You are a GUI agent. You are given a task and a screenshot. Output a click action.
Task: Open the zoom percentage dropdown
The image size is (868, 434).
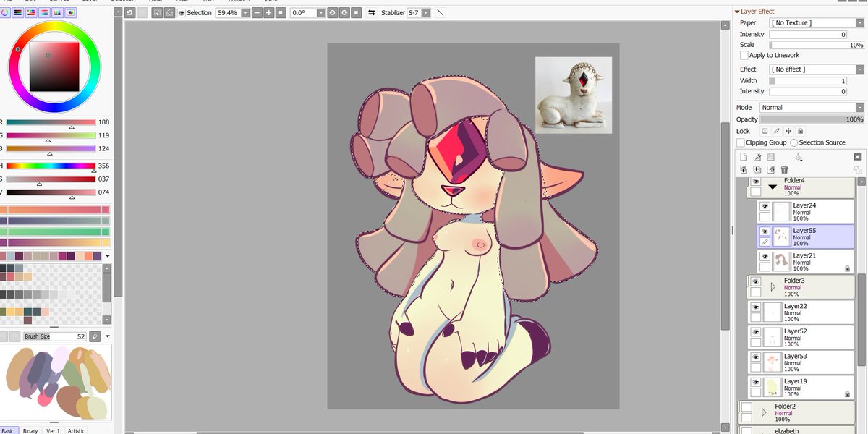tap(245, 12)
